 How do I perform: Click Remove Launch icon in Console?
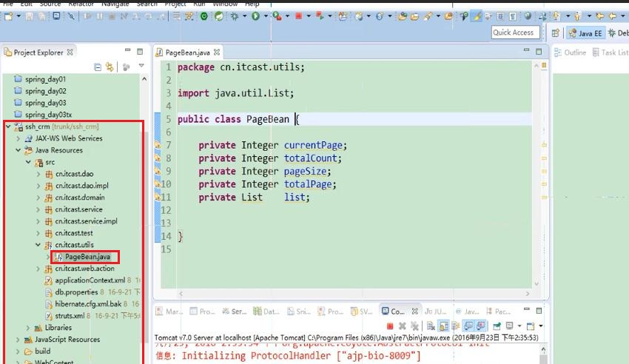[403, 326]
